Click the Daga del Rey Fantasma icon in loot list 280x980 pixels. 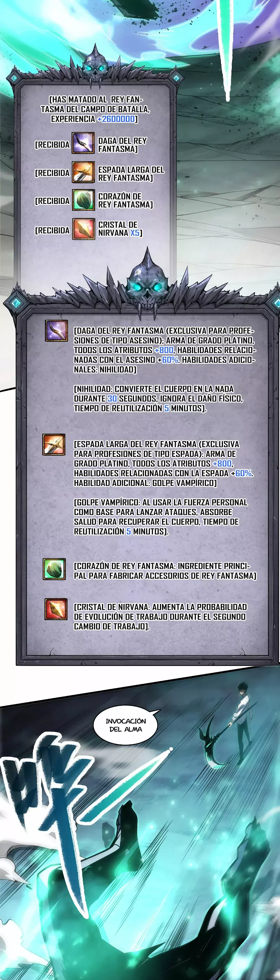(83, 143)
